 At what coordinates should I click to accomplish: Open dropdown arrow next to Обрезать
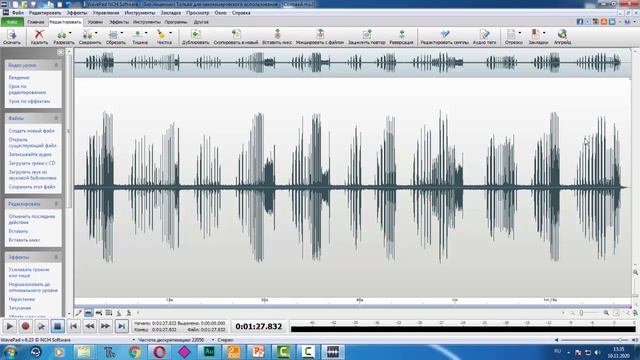[122, 33]
